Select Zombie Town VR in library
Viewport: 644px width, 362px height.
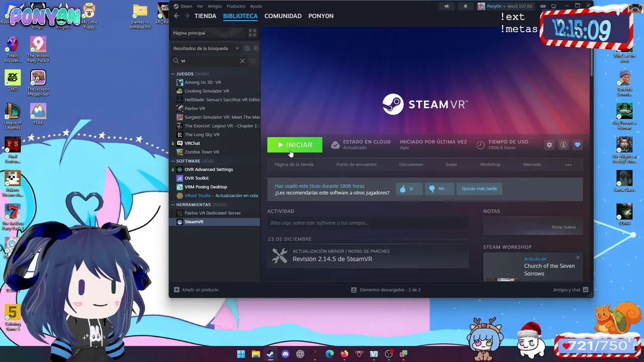(x=215, y=152)
